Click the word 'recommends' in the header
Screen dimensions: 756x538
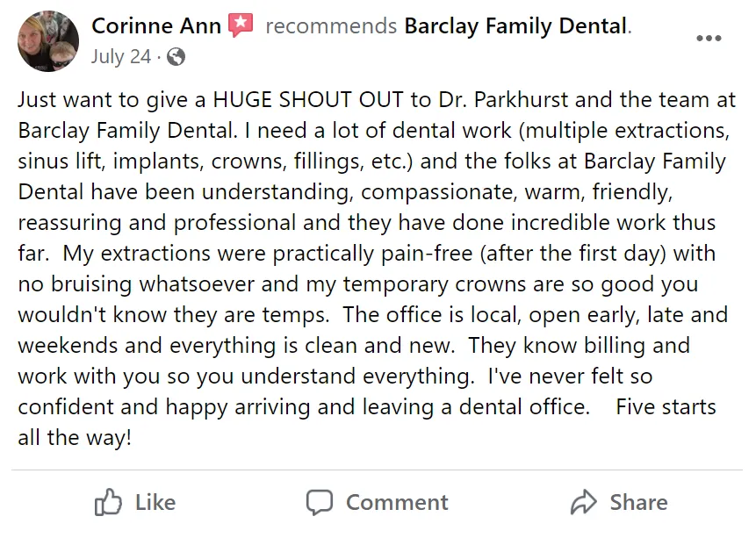click(x=331, y=26)
